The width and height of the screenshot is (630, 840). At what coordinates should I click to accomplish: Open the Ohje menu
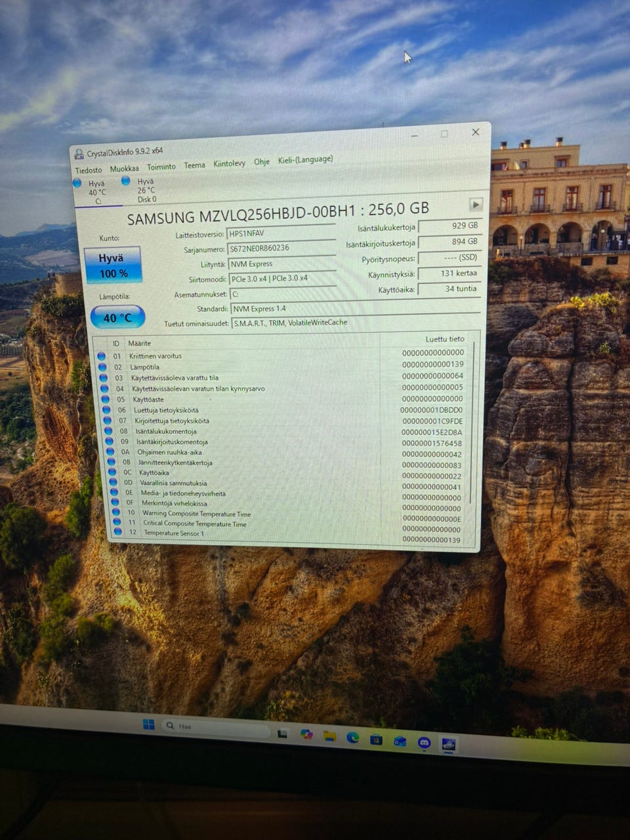pos(262,161)
